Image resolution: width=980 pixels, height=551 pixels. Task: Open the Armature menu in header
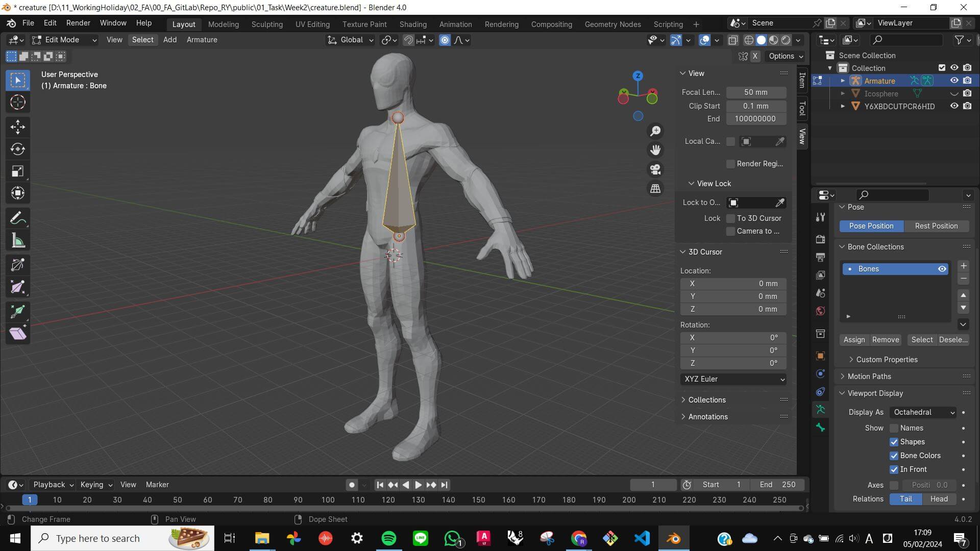pyautogui.click(x=202, y=40)
